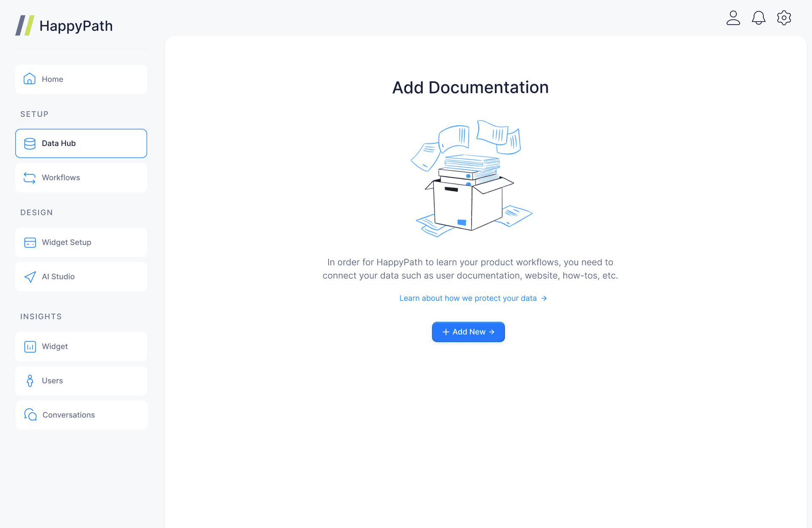Click the Widget bar chart icon
Viewport: 812px width, 528px height.
(30, 346)
